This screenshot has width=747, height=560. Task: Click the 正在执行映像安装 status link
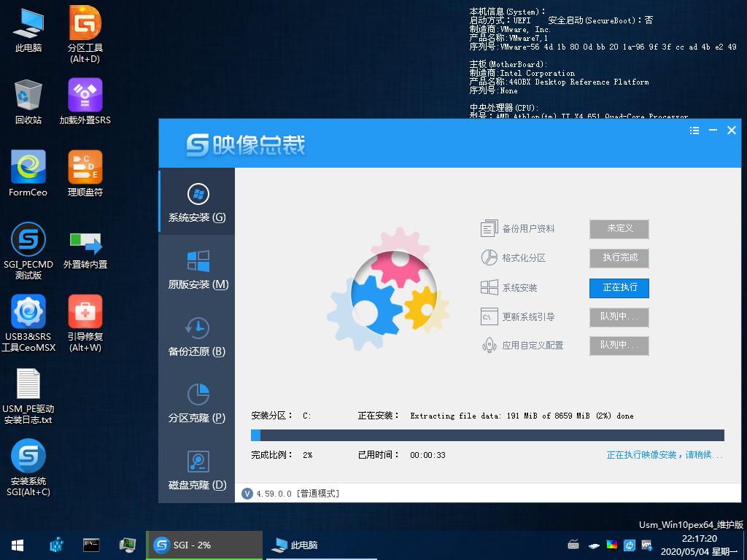(x=664, y=454)
